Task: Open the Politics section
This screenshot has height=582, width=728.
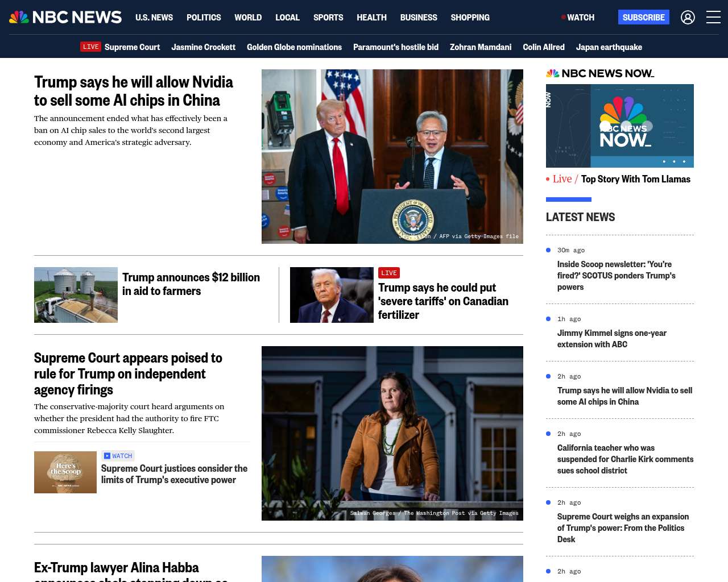Action: tap(204, 18)
